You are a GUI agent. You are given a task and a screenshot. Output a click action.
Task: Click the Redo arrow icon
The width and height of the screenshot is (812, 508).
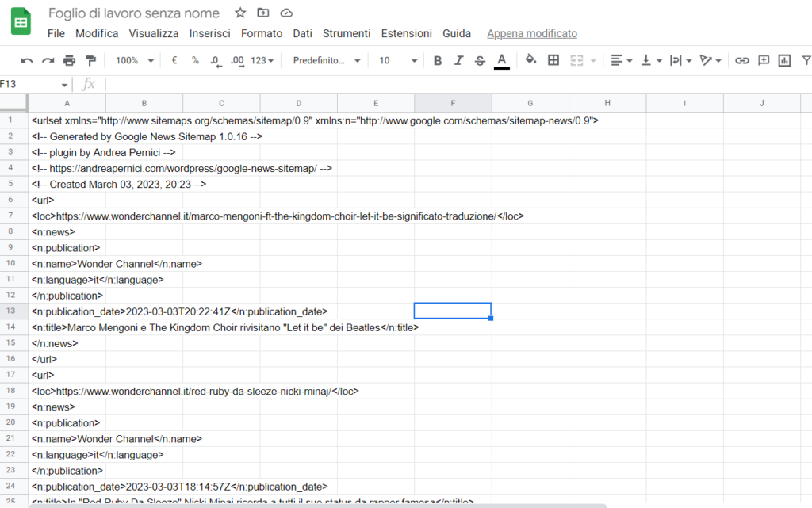[x=48, y=61]
